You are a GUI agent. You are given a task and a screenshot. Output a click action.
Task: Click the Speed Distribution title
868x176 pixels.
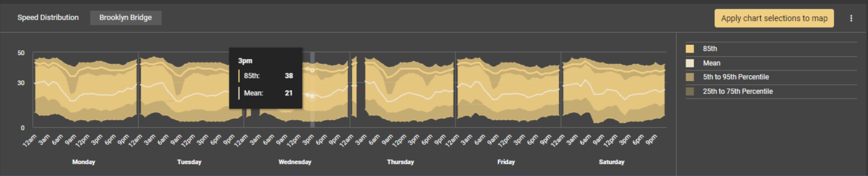48,17
